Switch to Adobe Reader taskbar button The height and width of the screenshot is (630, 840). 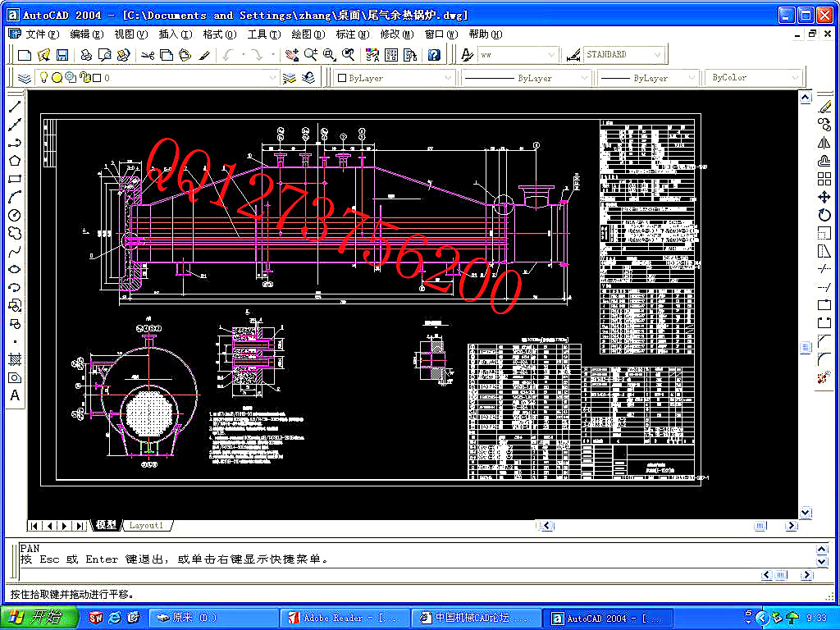point(346,618)
